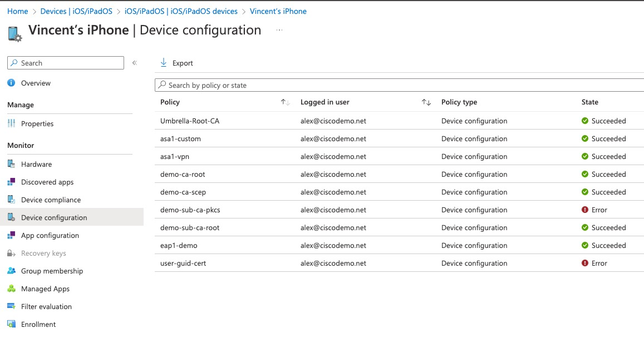
Task: Click the succeeded icon next to Umbrella-Root-CA
Action: [x=585, y=121]
